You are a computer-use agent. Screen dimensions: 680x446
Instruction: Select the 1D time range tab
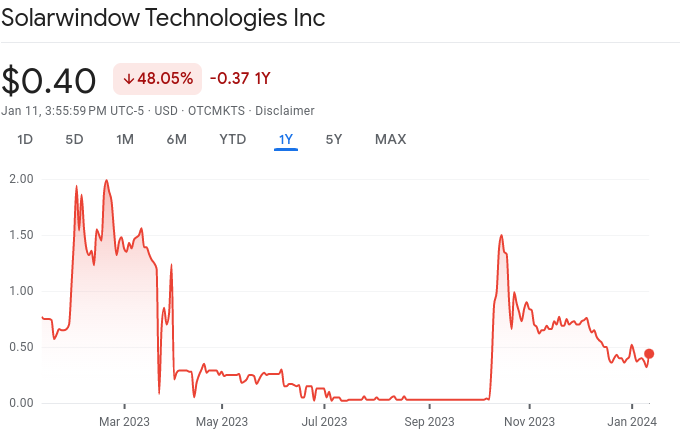coord(26,139)
